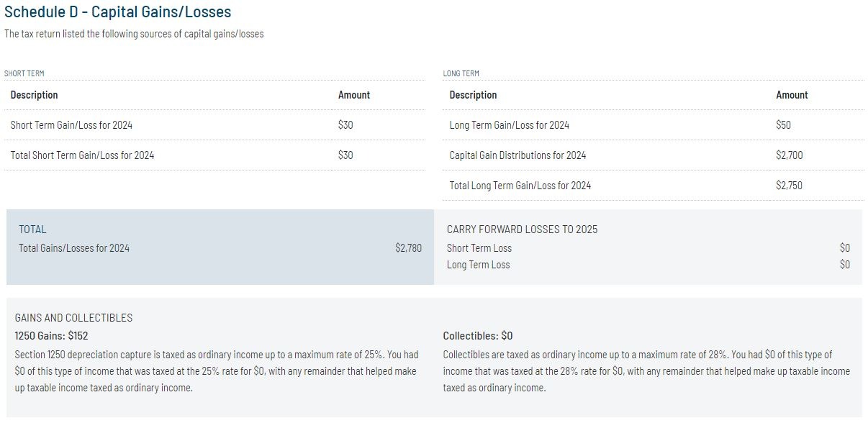The image size is (868, 423).
Task: Click the Collectibles: $0 label
Action: tap(478, 336)
